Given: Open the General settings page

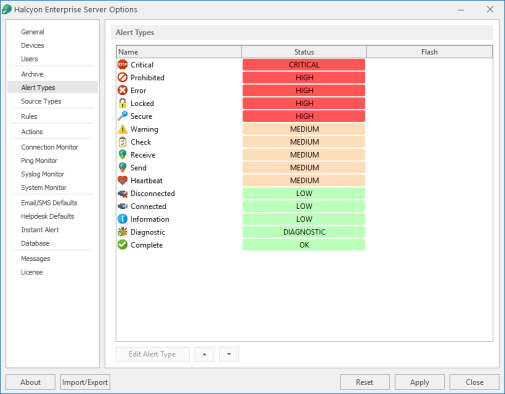Looking at the screenshot, I should (33, 32).
